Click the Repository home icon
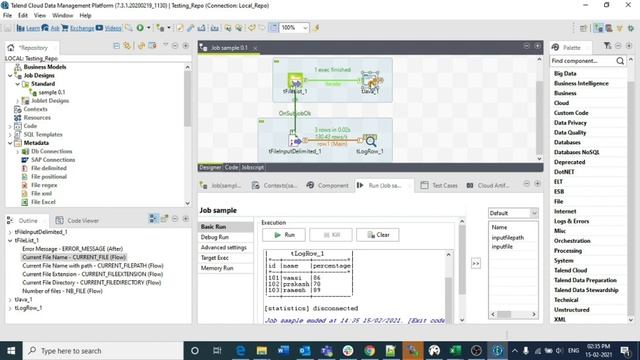The image size is (640, 360). (11, 48)
